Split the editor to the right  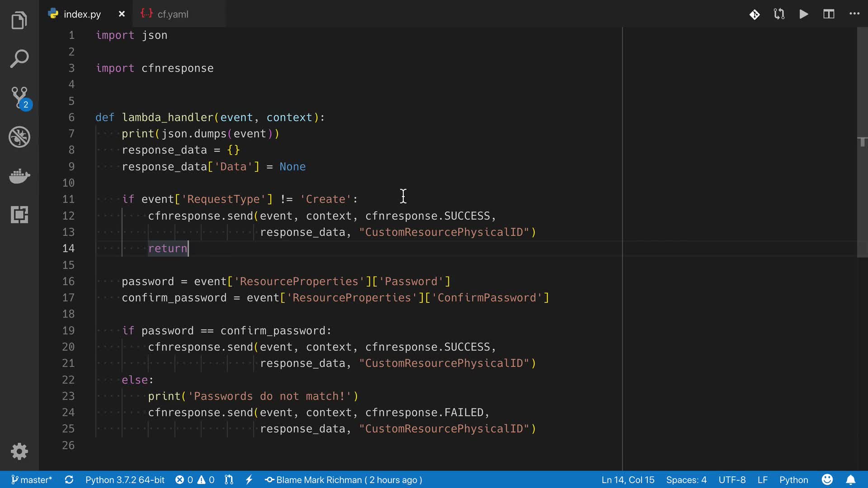(829, 14)
